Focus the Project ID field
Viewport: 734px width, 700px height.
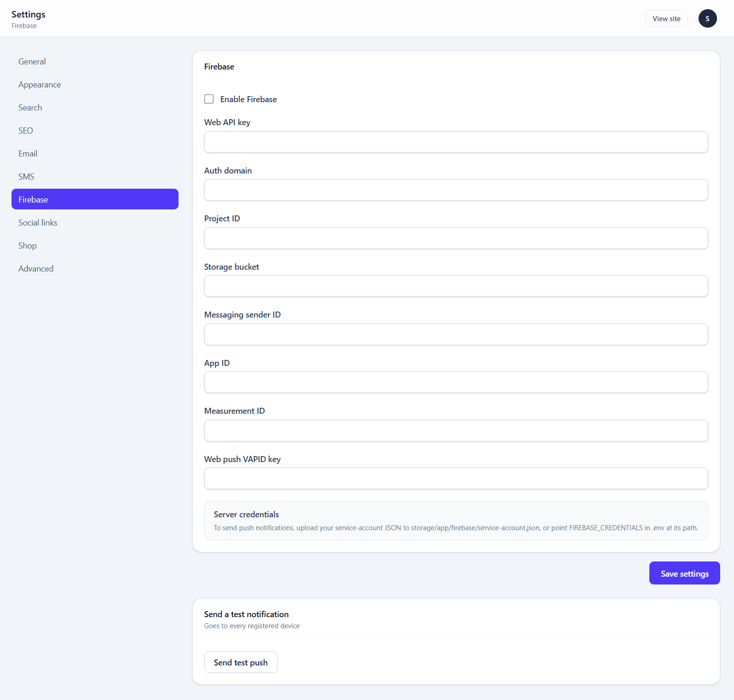coord(456,238)
